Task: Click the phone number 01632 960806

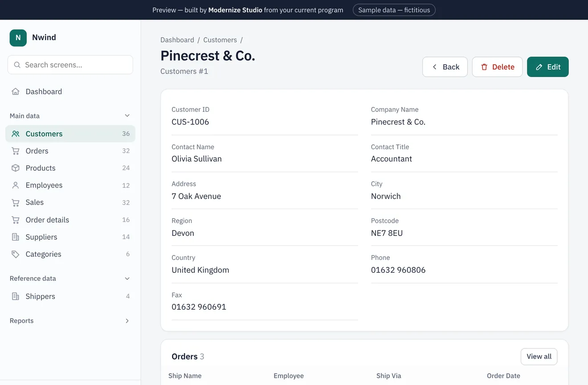Action: click(398, 270)
